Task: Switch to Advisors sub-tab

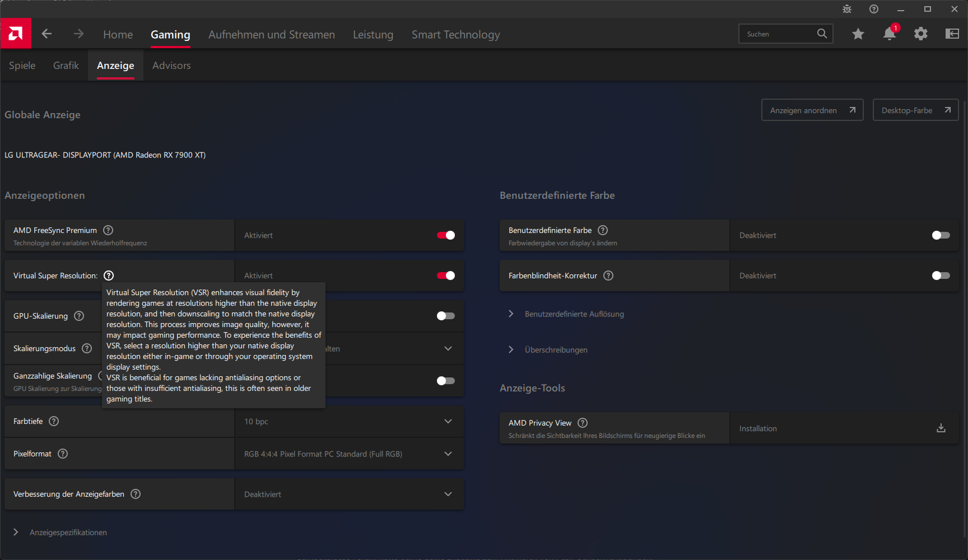Action: pos(171,66)
